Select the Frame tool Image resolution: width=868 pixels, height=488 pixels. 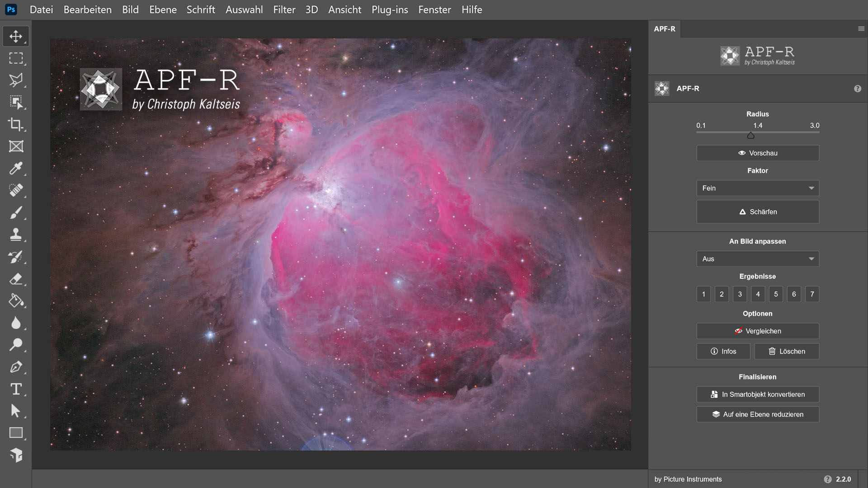coord(16,146)
